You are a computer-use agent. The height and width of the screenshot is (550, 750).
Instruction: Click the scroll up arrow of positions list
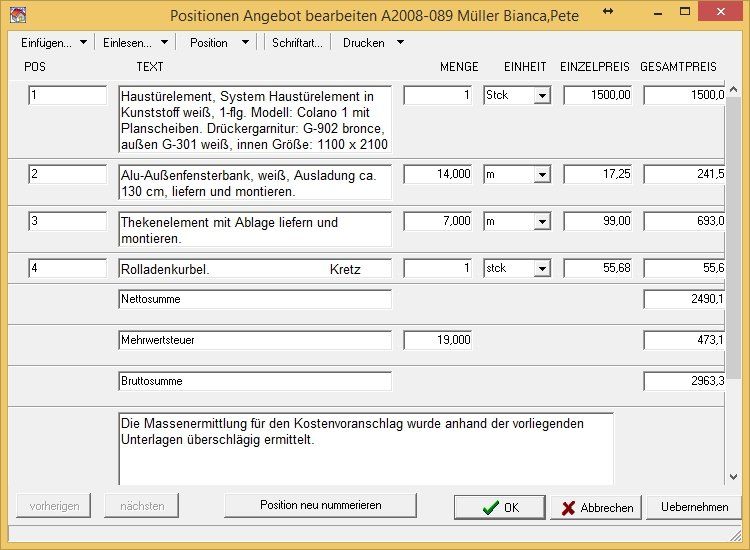tap(733, 89)
